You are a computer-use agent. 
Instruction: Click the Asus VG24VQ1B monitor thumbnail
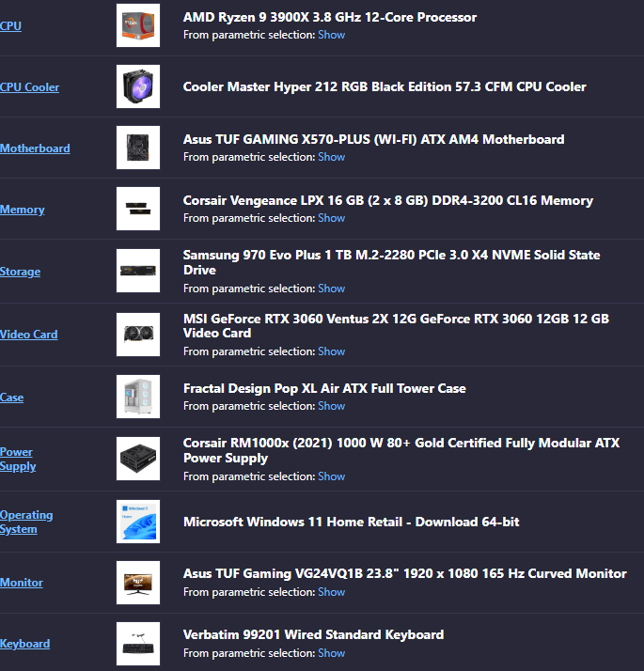(138, 583)
